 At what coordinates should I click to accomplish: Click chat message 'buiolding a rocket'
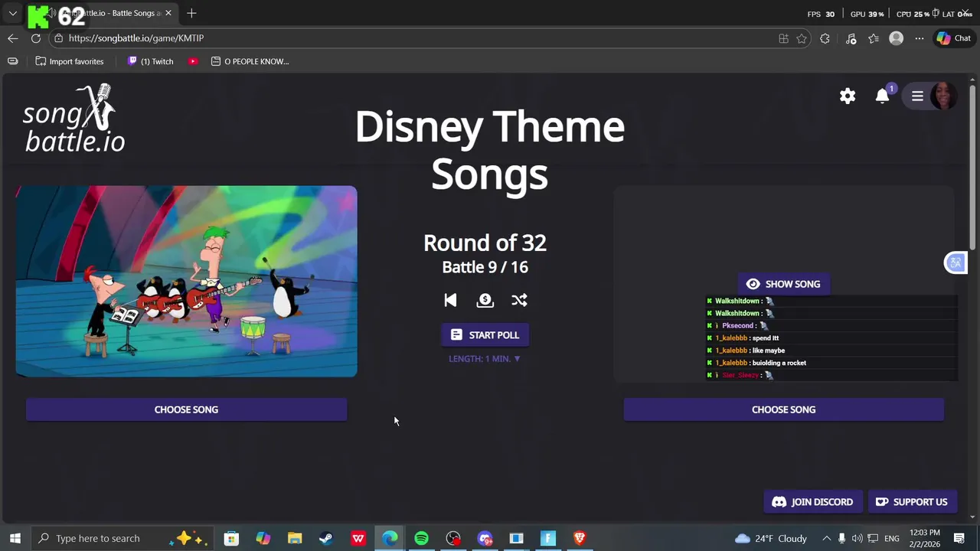point(779,363)
